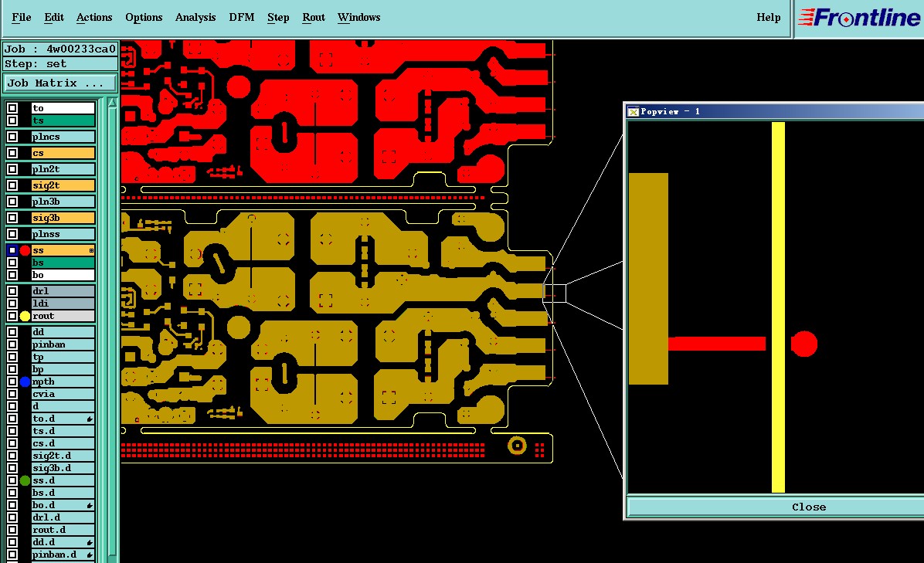Toggle the checkbox for the pinban layer
Screen dimensions: 924x563
[x=12, y=345]
